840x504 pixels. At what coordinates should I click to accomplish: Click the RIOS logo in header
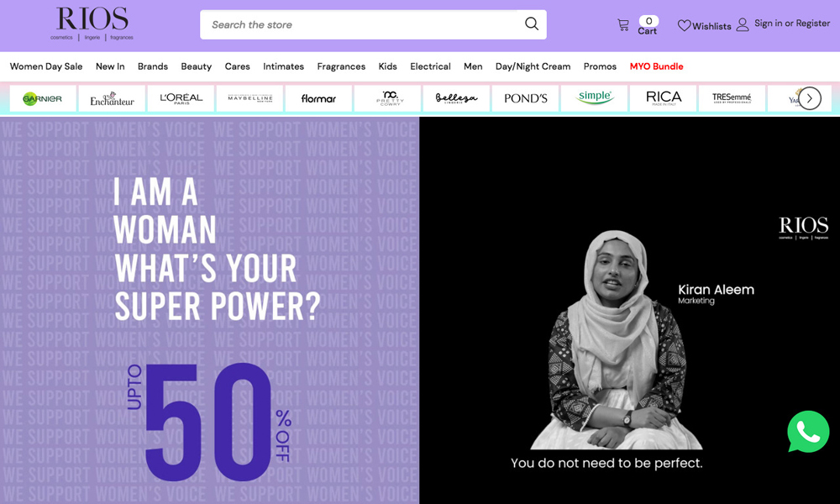tap(92, 24)
